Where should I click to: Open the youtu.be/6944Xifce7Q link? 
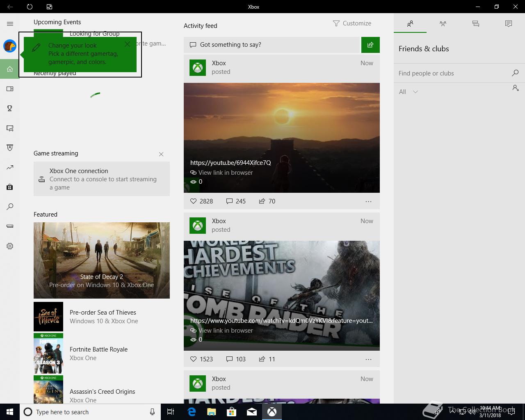(231, 162)
